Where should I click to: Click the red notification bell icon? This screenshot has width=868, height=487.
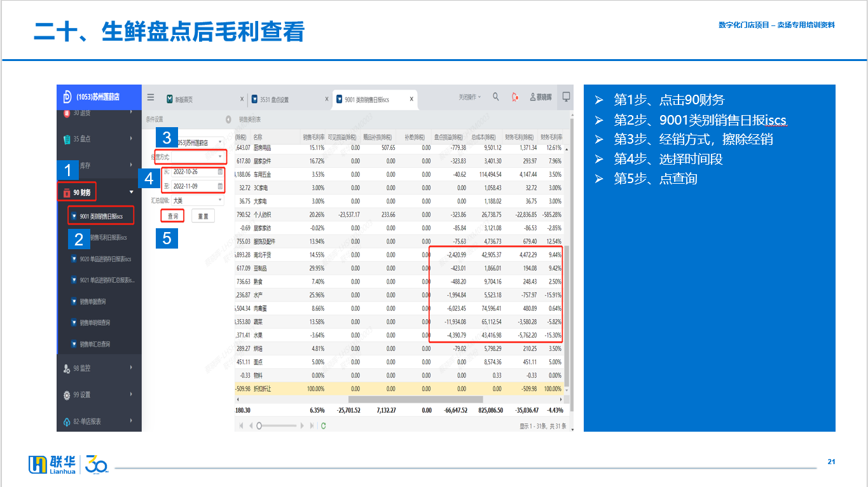click(515, 97)
